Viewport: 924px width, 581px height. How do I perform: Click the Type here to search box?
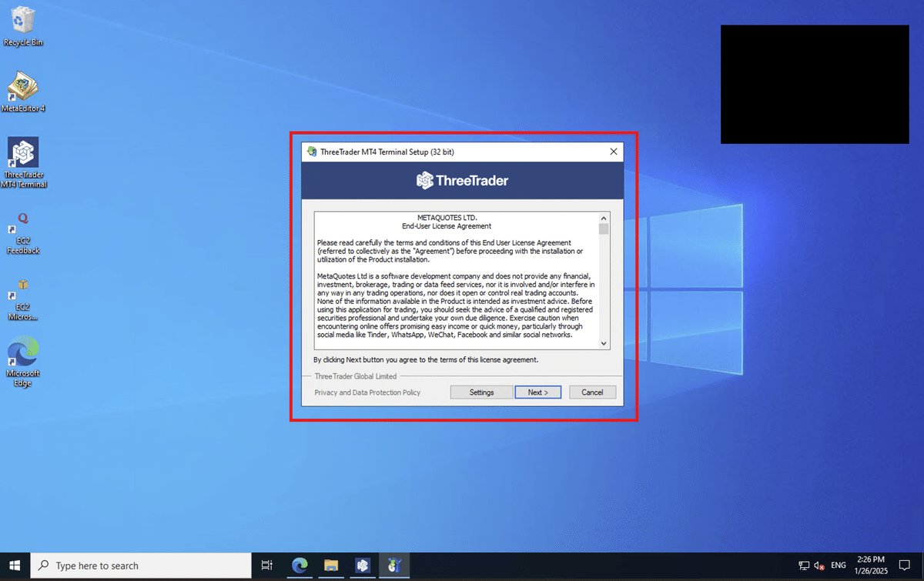point(141,566)
